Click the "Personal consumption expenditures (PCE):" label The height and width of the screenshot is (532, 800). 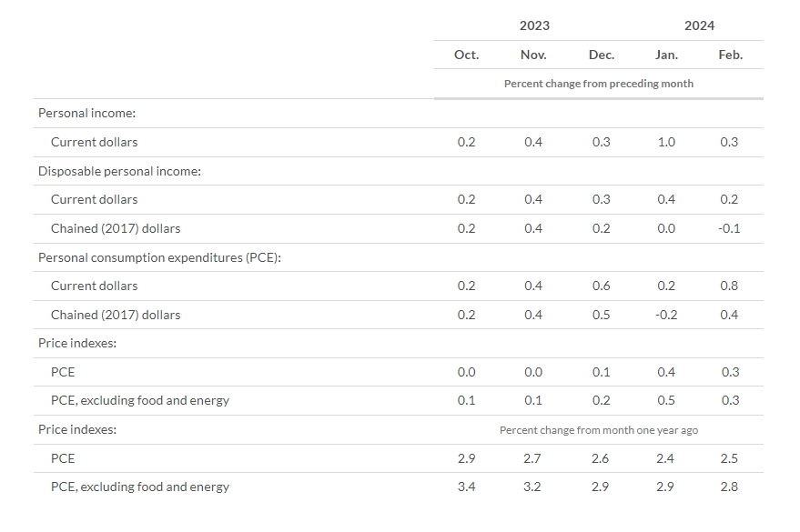tap(159, 257)
